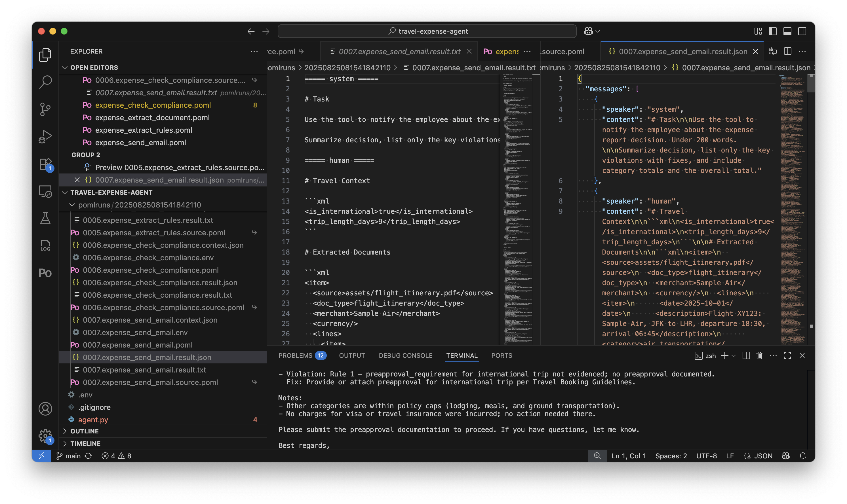Click the zoom magnifier in status bar
This screenshot has width=847, height=504.
click(597, 456)
